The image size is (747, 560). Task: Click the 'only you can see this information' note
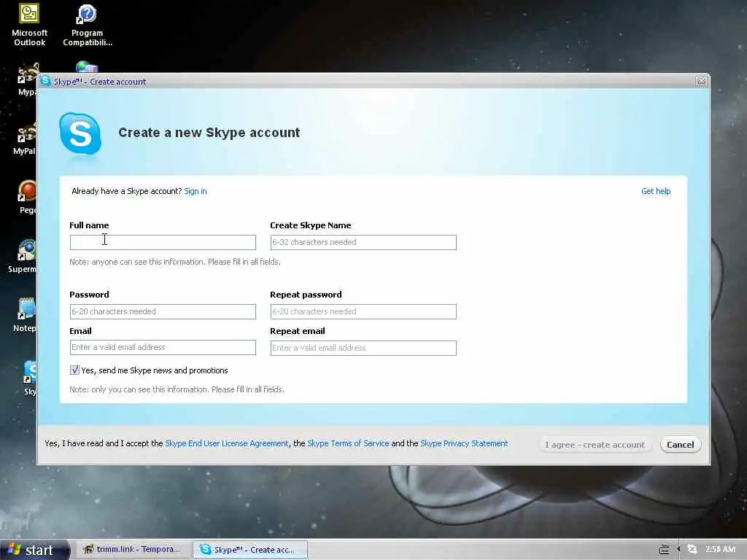177,389
